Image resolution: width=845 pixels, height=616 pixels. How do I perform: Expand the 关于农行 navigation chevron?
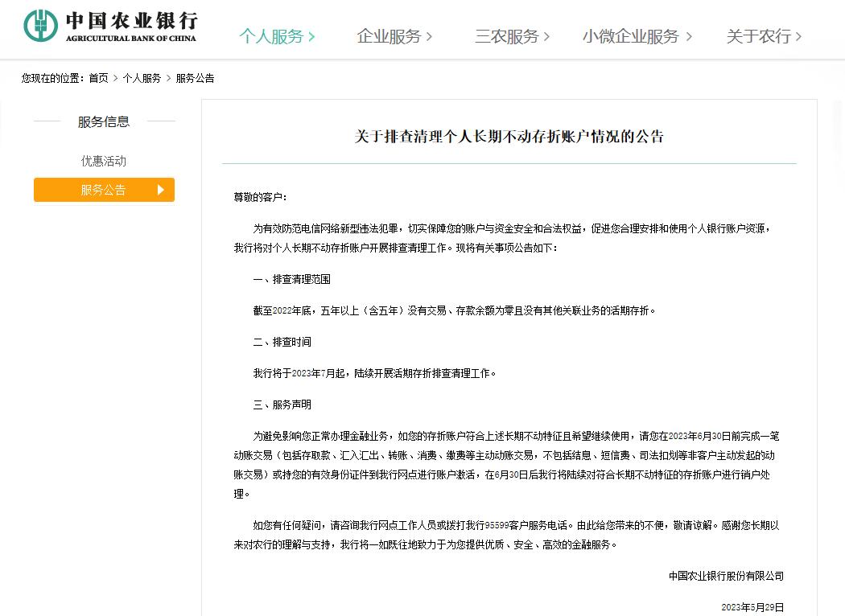coord(798,36)
